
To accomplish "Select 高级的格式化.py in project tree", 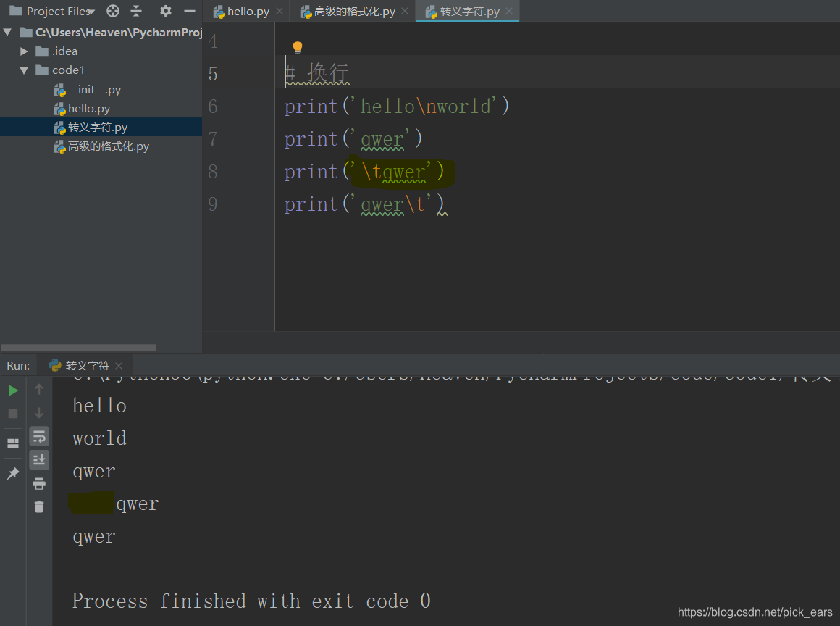I will pyautogui.click(x=101, y=146).
